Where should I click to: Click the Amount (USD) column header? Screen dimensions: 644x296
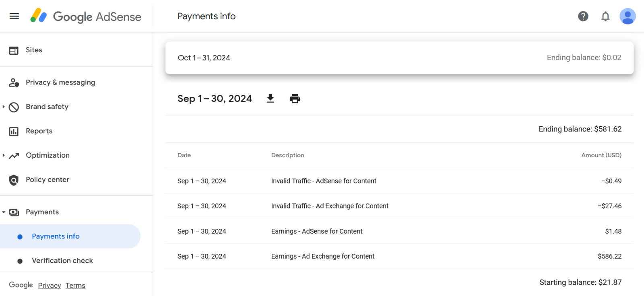click(601, 155)
